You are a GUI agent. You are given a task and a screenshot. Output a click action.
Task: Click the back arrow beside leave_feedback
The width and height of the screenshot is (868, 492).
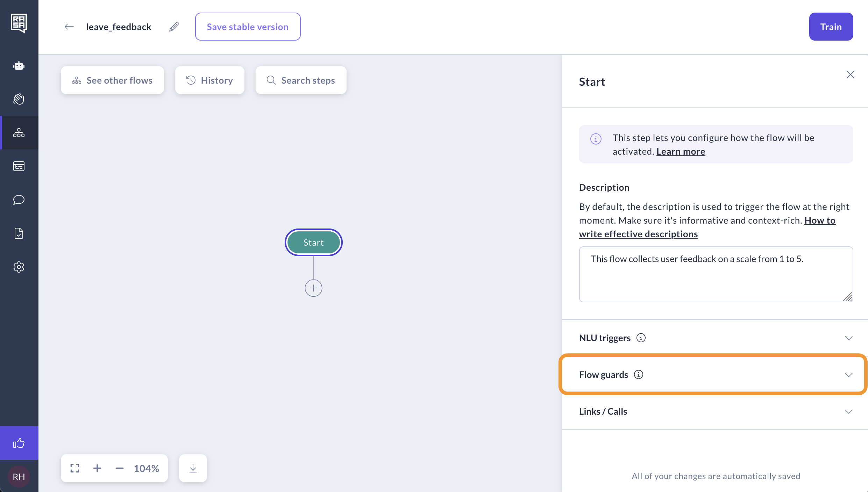69,27
